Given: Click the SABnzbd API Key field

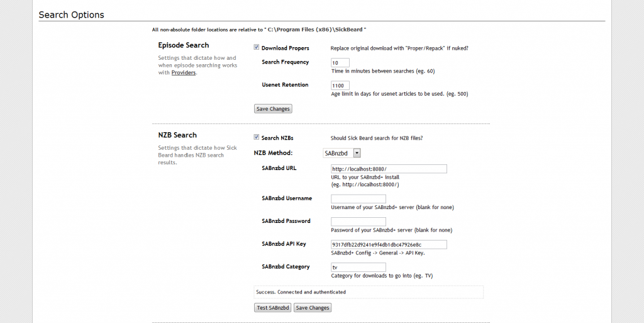Looking at the screenshot, I should coord(389,244).
